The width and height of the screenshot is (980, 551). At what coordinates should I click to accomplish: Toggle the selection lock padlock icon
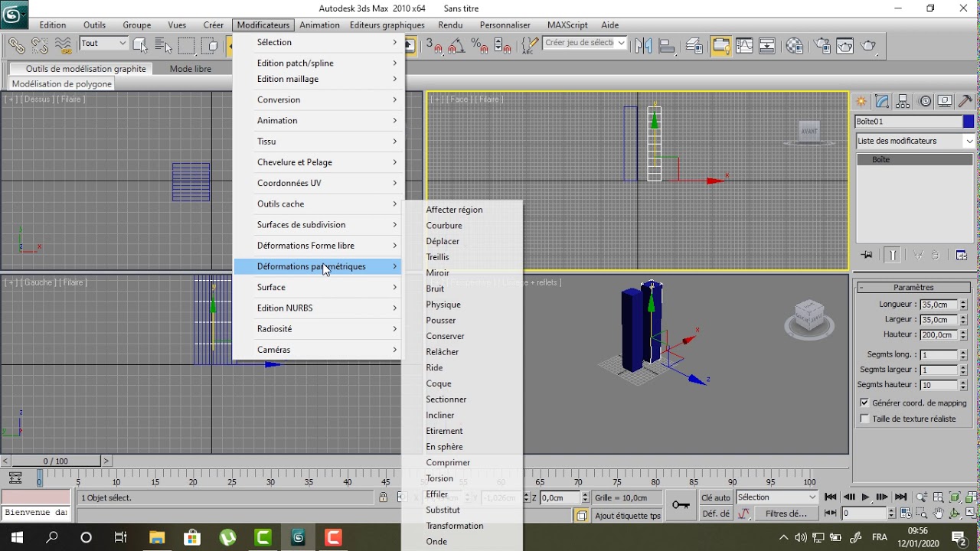[383, 497]
